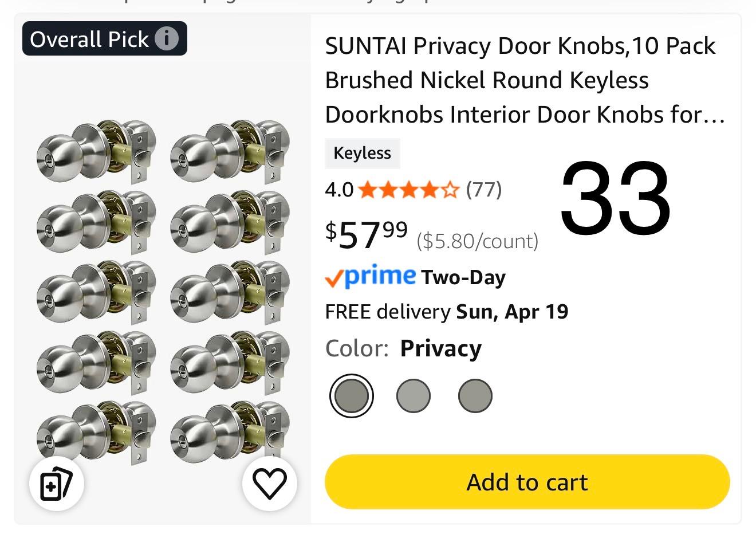Click the Keyless tag

point(362,153)
